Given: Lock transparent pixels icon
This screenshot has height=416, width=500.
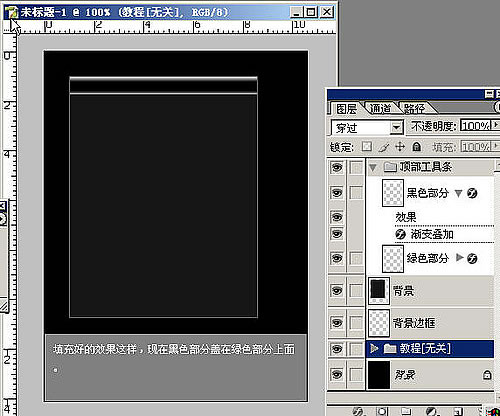Looking at the screenshot, I should click(x=367, y=146).
